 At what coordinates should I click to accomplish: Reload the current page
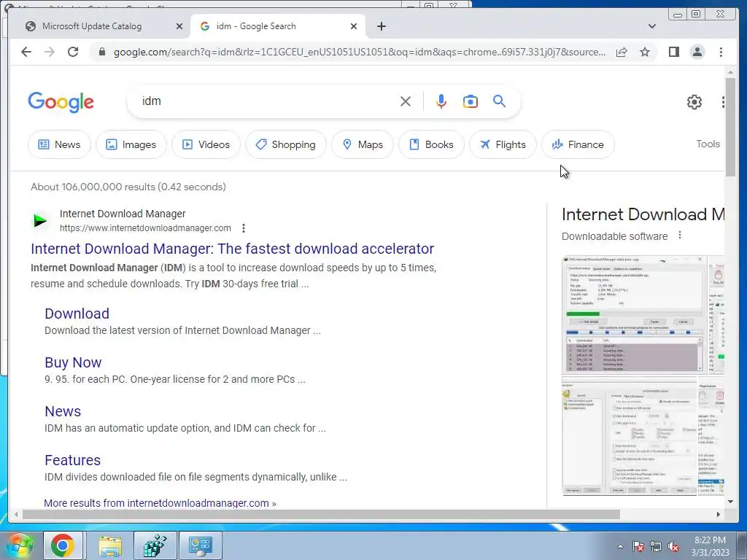click(73, 52)
